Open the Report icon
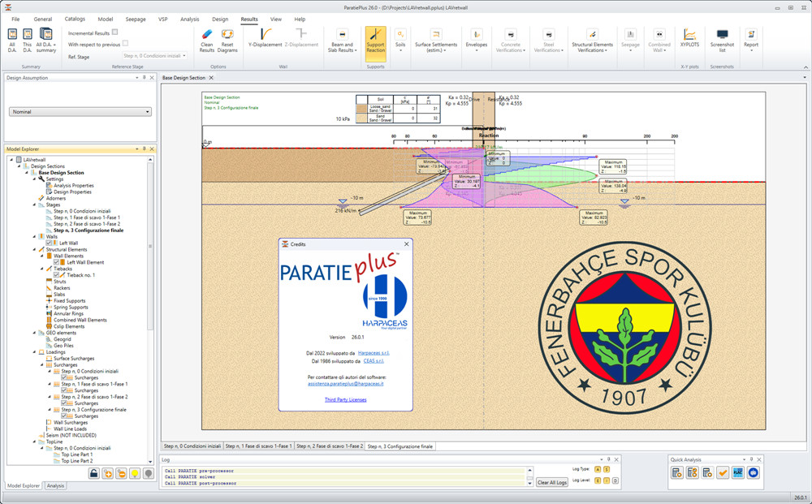Image resolution: width=812 pixels, height=504 pixels. point(751,34)
